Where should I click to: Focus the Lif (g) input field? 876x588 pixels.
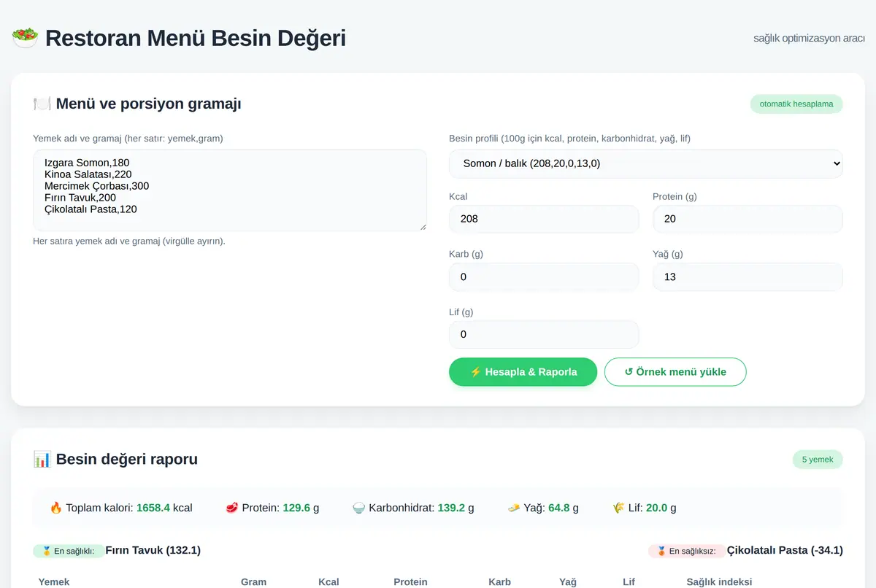[x=544, y=334]
